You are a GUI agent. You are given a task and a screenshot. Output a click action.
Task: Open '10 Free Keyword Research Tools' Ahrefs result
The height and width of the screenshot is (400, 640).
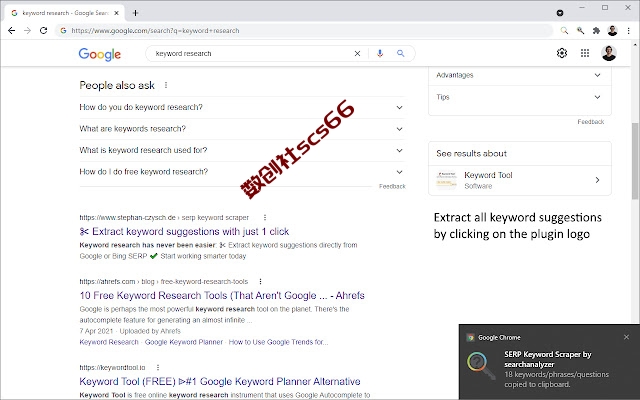tap(222, 296)
